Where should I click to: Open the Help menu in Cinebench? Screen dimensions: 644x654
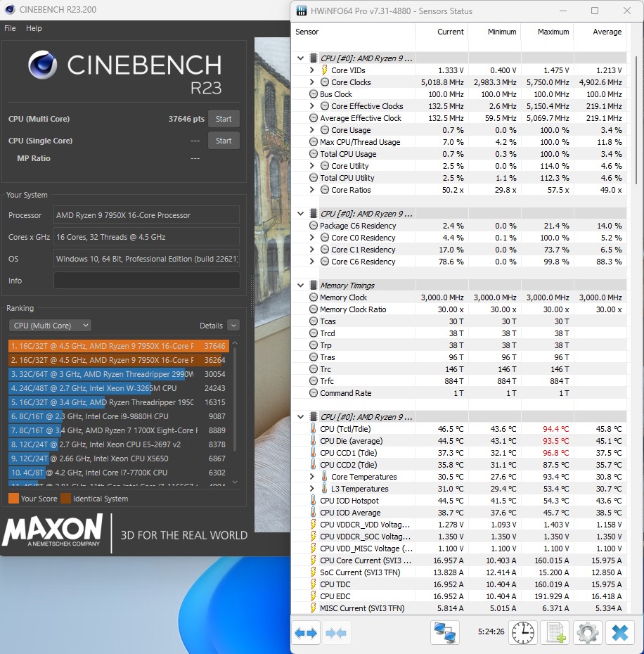34,28
